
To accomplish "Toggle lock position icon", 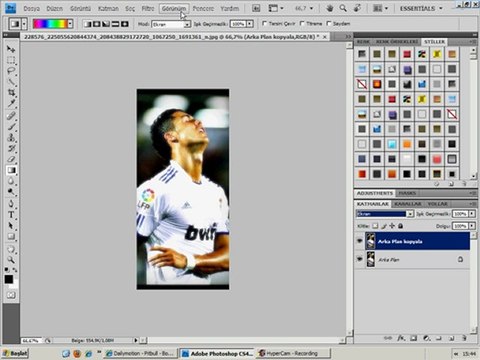I will click(392, 226).
